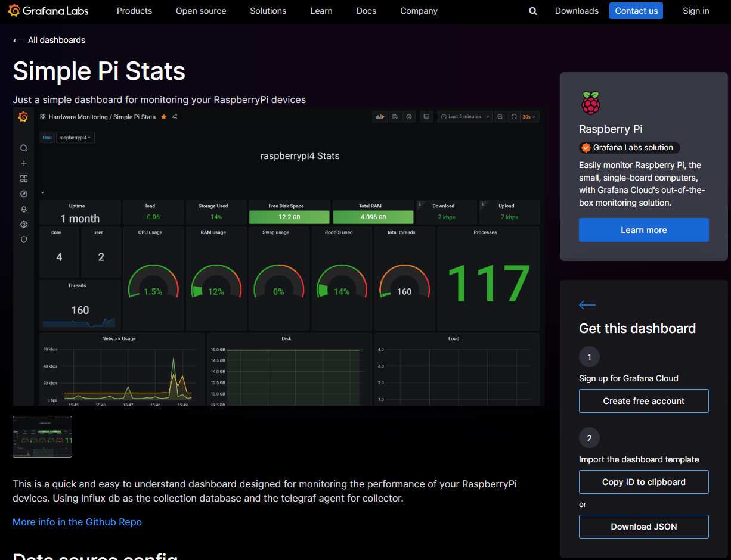Click the total threads 160 gauge
The width and height of the screenshot is (731, 560).
404,282
